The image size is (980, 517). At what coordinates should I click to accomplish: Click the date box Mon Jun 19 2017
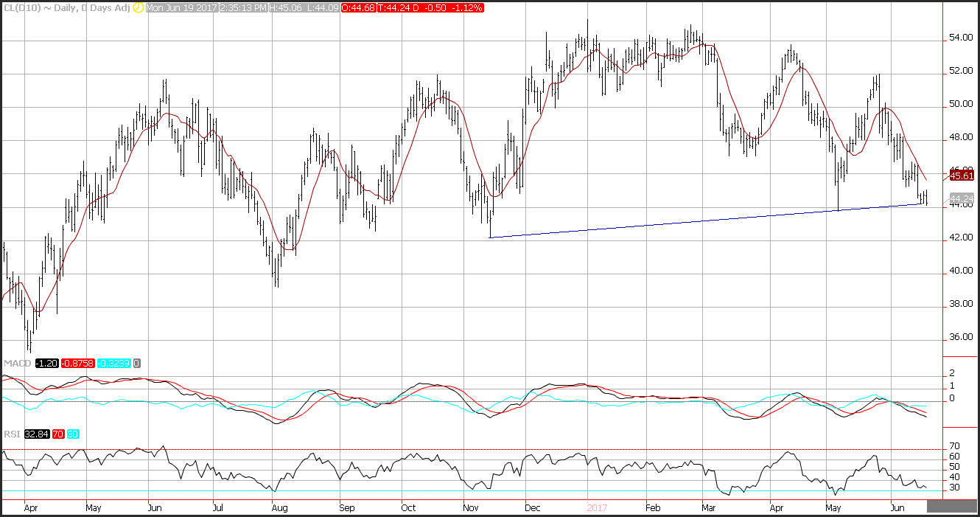point(182,7)
